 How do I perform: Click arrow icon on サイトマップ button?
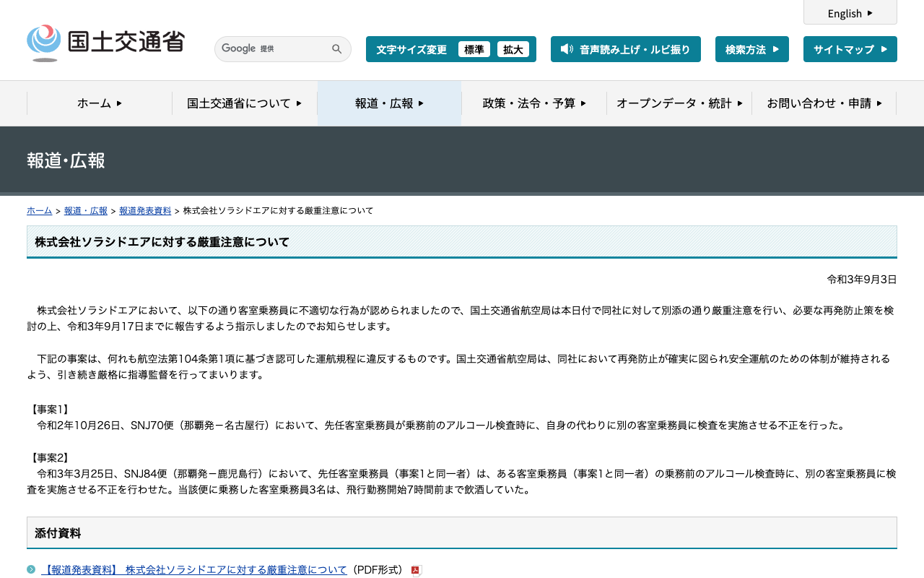pyautogui.click(x=884, y=49)
